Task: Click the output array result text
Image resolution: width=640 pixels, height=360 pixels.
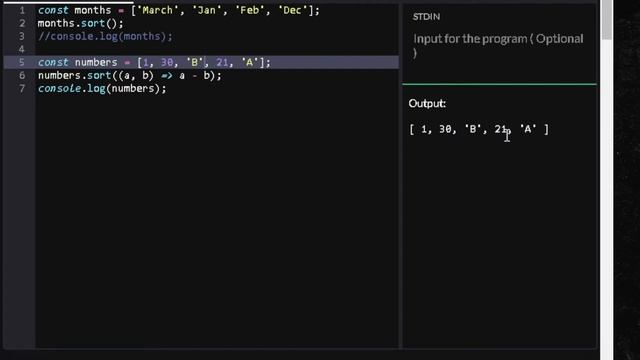Action: coord(479,129)
